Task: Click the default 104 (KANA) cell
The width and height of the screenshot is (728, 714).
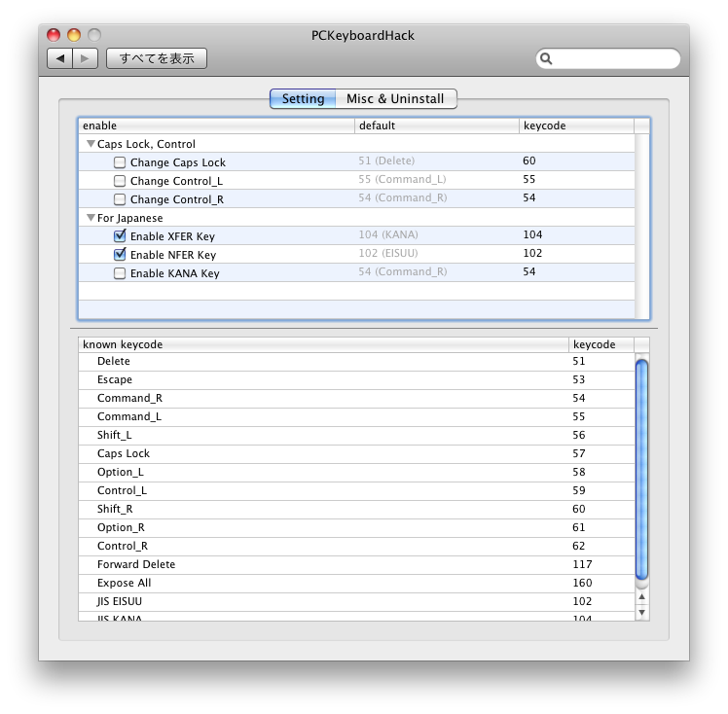Action: [x=388, y=234]
